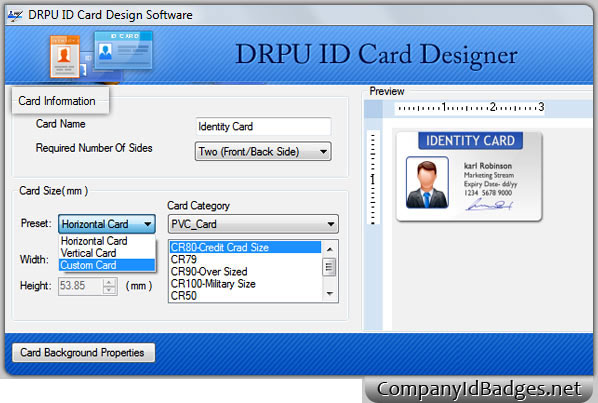Click the horizontal ruler in Preview
This screenshot has height=403, width=598.
coord(469,108)
